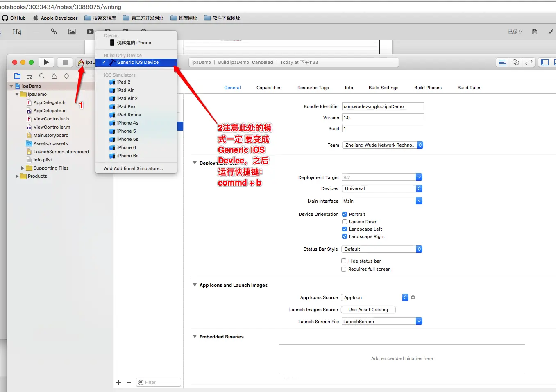This screenshot has width=556, height=392.
Task: Show the Assistant editor
Action: (x=516, y=62)
